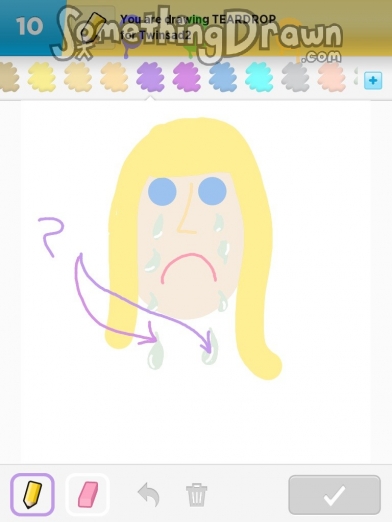Clear the drawing with the trash can
The height and width of the screenshot is (522, 392).
(196, 494)
